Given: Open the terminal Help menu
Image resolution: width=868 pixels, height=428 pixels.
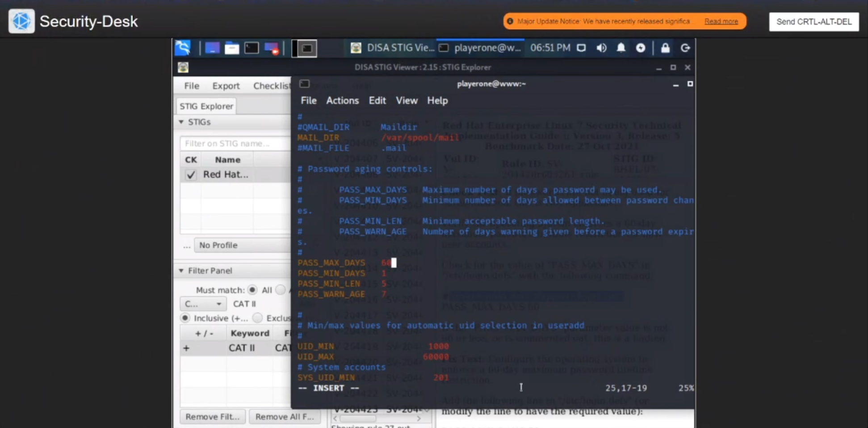Looking at the screenshot, I should point(437,101).
